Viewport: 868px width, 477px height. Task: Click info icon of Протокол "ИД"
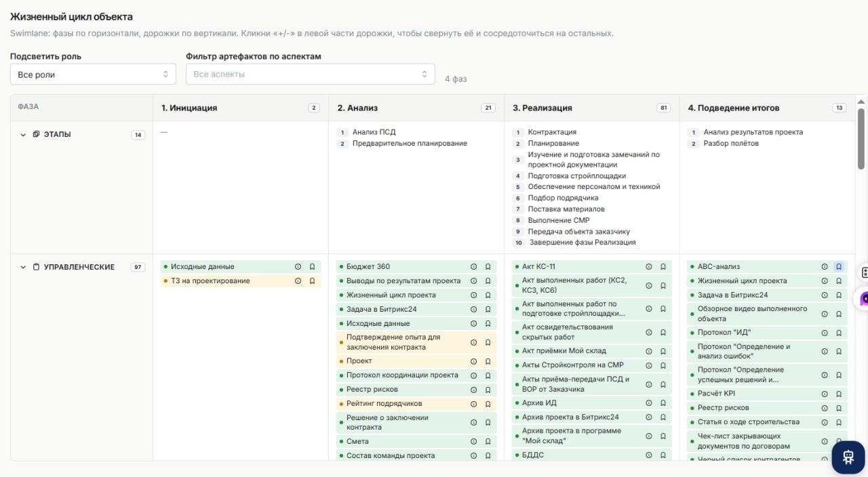pyautogui.click(x=825, y=333)
